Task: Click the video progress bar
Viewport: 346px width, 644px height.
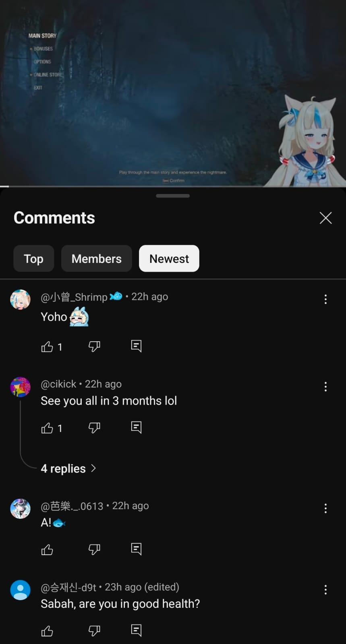Action: click(173, 186)
